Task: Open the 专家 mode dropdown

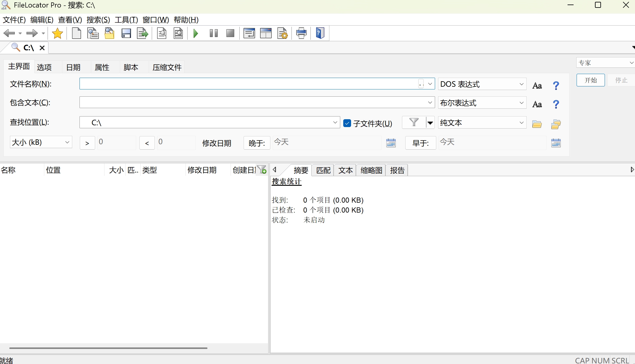Action: 605,63
